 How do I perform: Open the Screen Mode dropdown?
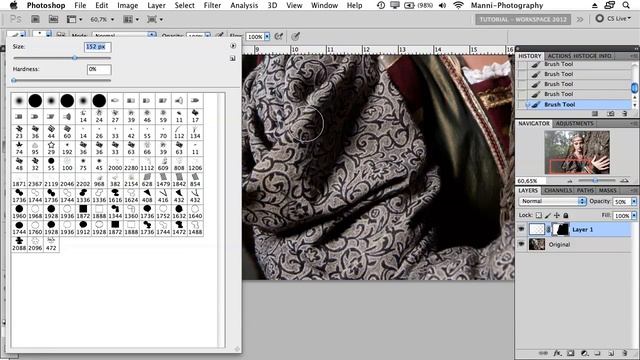pyautogui.click(x=155, y=19)
